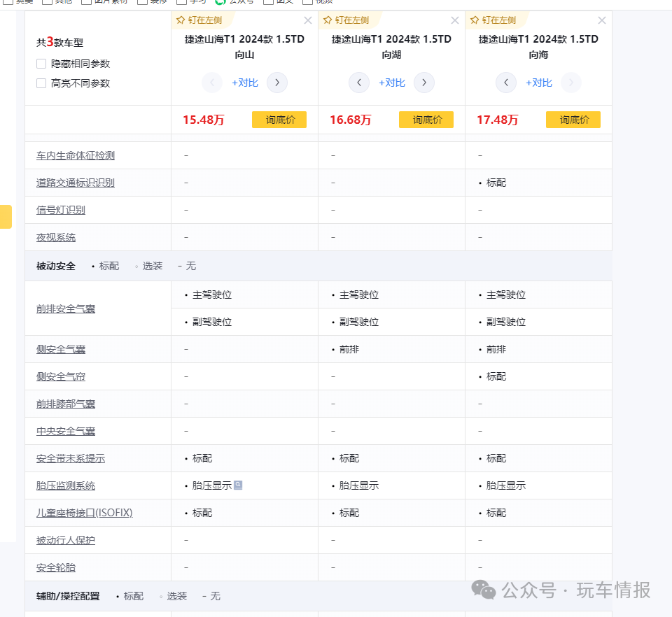The image size is (672, 617).
Task: Open the 车内生命体征检测 parameter link
Action: [76, 155]
